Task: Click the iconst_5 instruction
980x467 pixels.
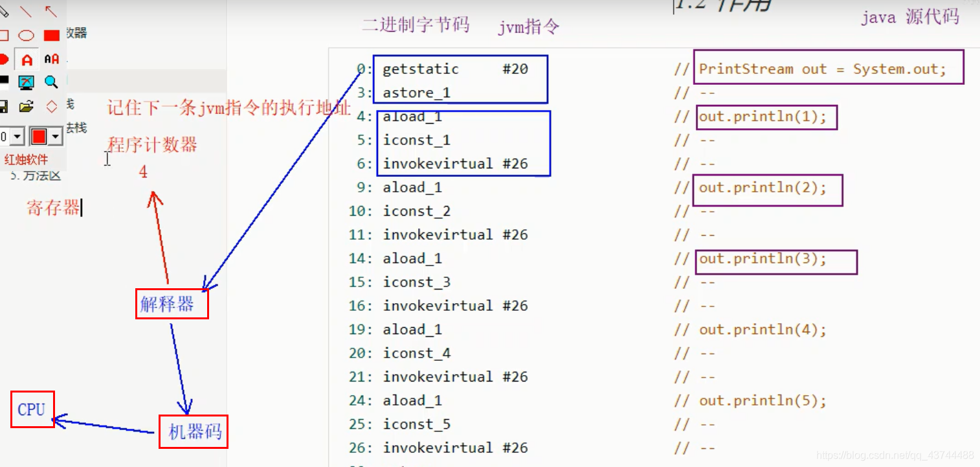Action: (416, 424)
